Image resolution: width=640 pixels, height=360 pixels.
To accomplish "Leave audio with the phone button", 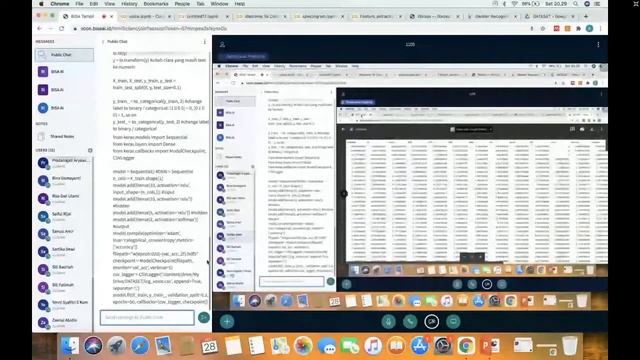I will [x=410, y=322].
